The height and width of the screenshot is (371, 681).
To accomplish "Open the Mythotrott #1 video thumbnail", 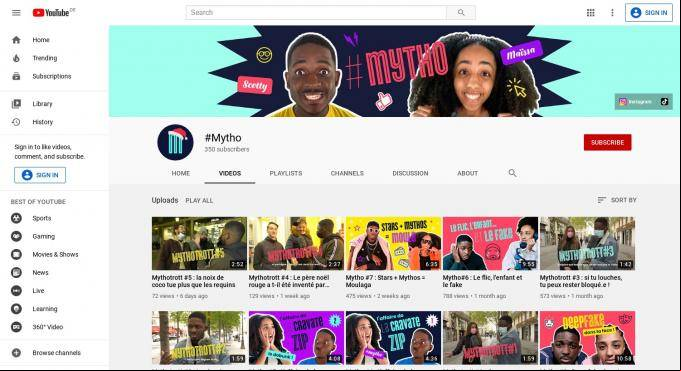I will click(490, 338).
